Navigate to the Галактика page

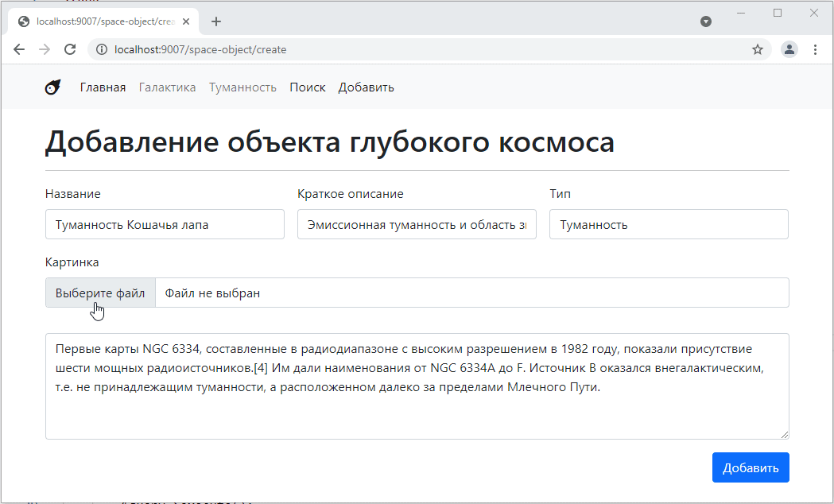[x=167, y=87]
